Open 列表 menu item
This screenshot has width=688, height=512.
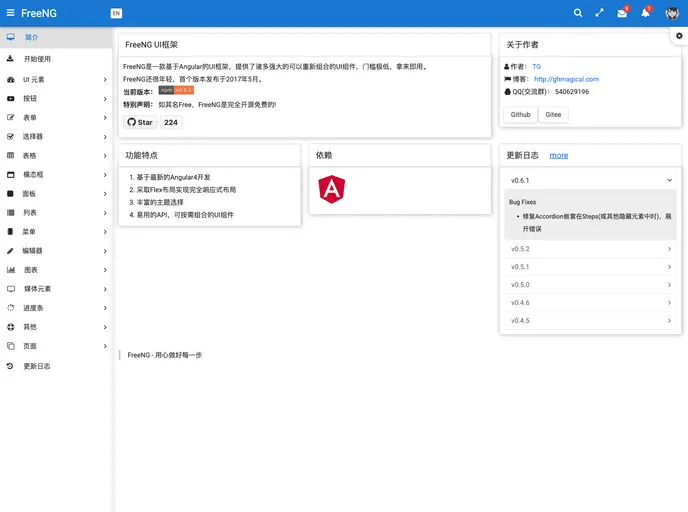(x=56, y=213)
